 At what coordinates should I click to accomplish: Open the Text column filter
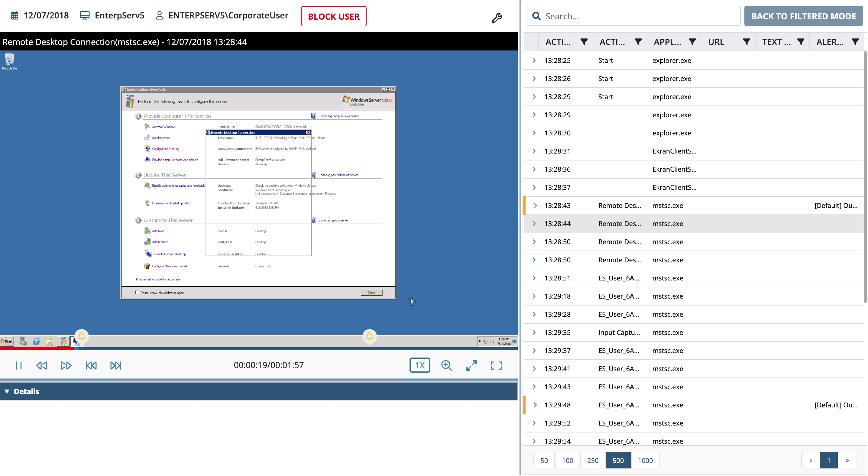(x=801, y=42)
